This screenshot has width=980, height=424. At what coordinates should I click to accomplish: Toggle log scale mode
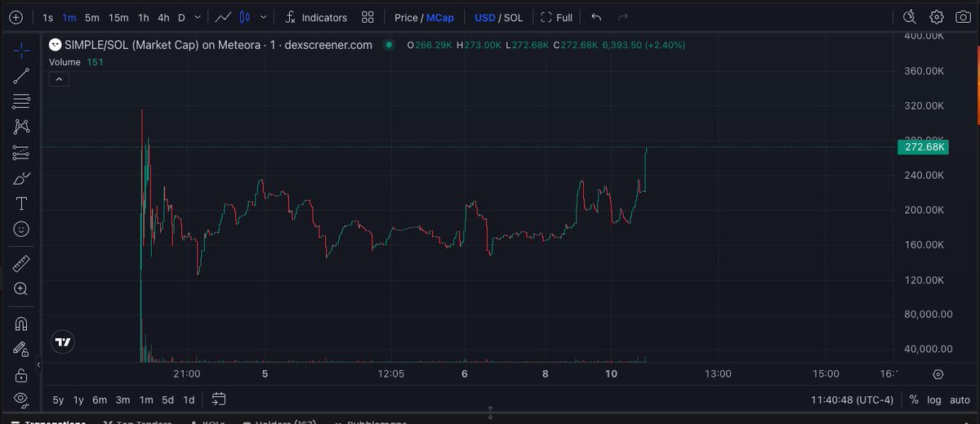pyautogui.click(x=933, y=400)
